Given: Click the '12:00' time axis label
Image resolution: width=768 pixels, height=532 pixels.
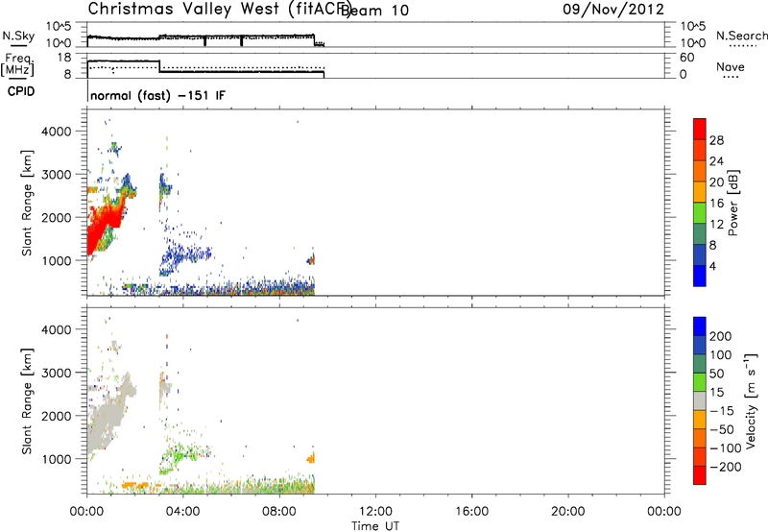Looking at the screenshot, I should tap(375, 512).
